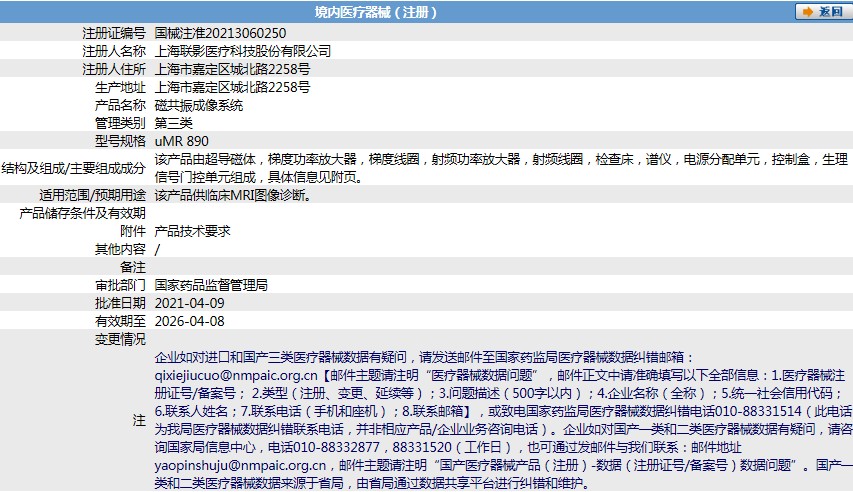Select company name 上海联影医疗科技股份有限公司
Image resolution: width=853 pixels, height=492 pixels.
click(243, 51)
